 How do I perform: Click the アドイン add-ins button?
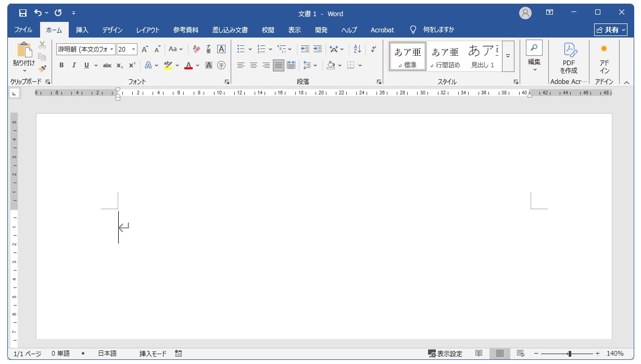click(x=604, y=59)
